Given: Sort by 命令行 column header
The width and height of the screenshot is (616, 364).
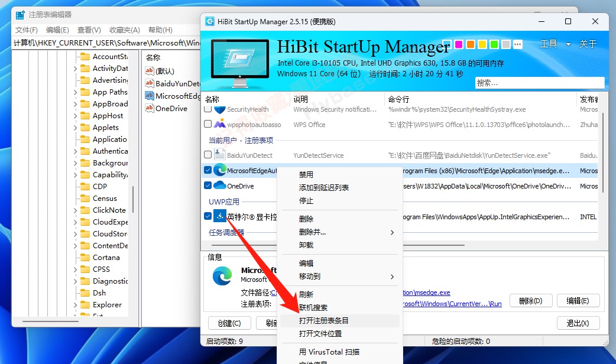Looking at the screenshot, I should [399, 99].
